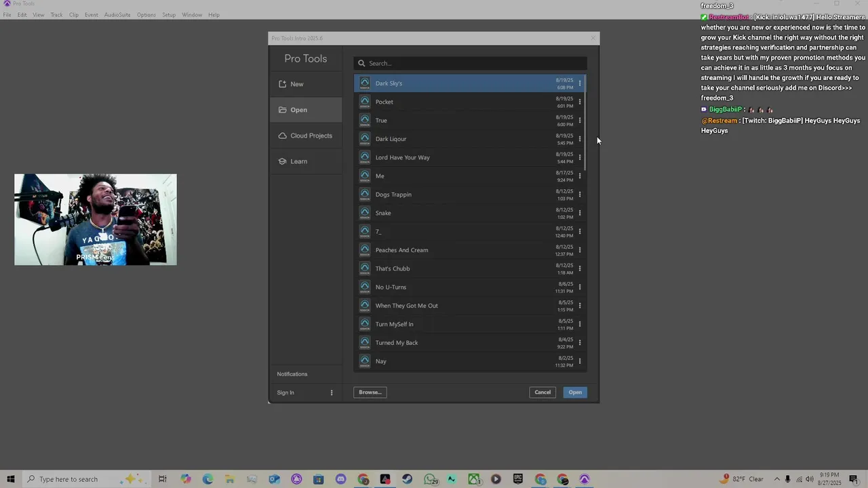Open the Sign In three-dot menu
This screenshot has height=488, width=868.
coord(332,392)
